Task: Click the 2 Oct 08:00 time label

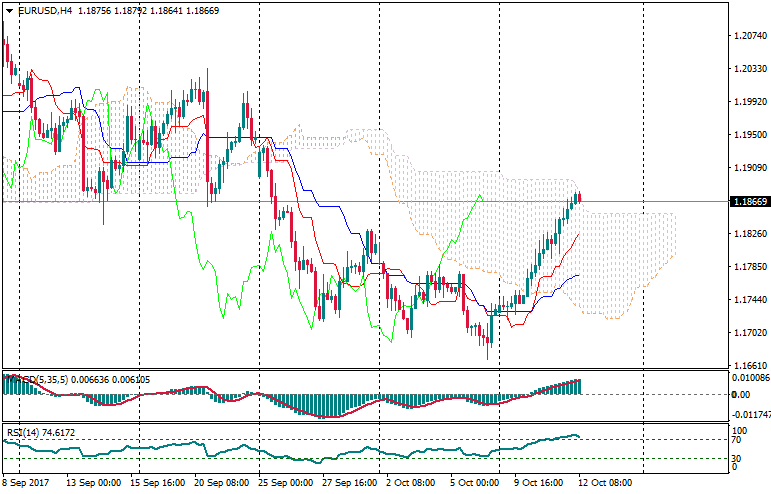Action: (x=410, y=482)
